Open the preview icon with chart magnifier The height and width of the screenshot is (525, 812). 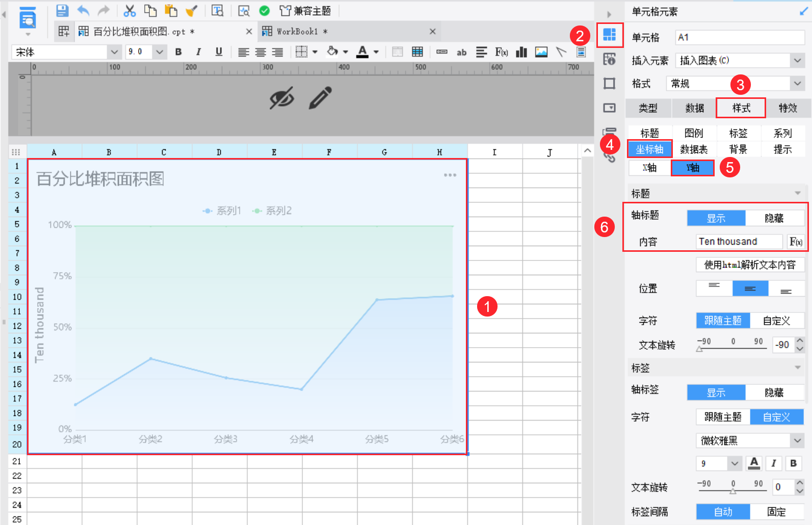pos(244,11)
